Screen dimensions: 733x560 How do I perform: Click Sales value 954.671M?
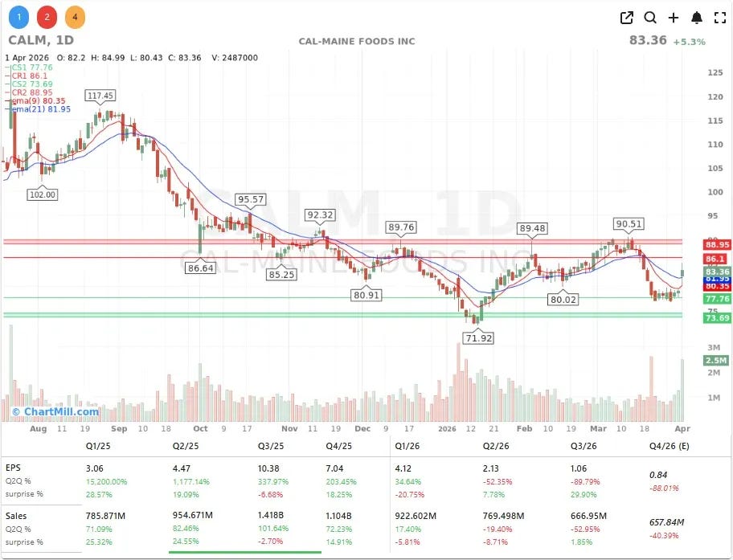pos(193,515)
